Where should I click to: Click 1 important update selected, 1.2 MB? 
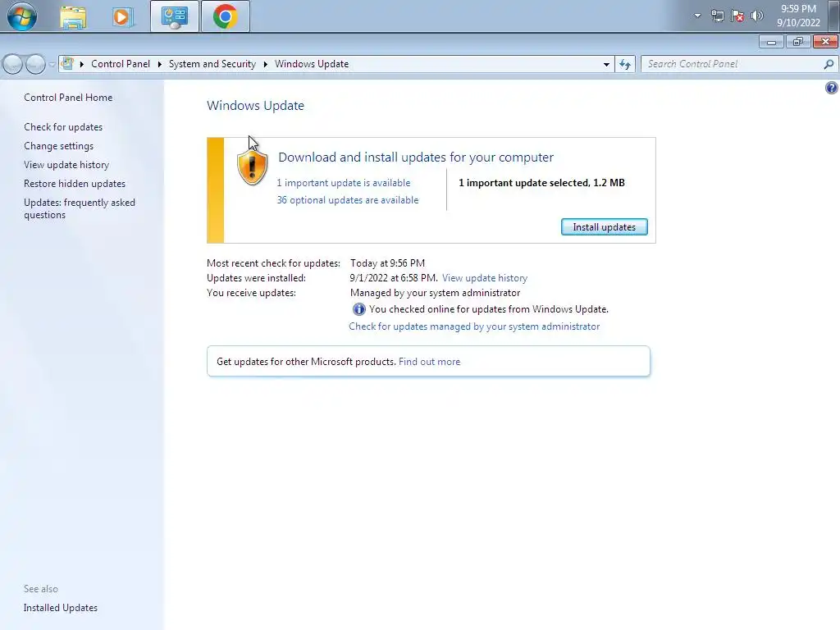click(541, 183)
